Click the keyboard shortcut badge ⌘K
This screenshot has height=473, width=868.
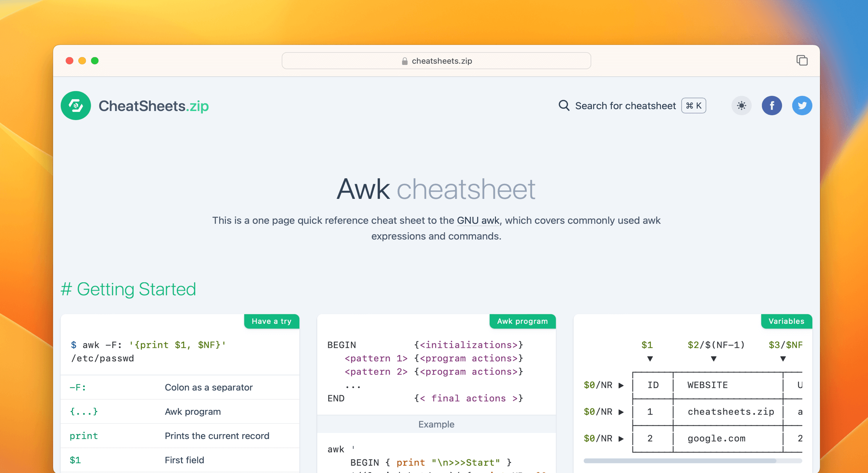(x=693, y=105)
